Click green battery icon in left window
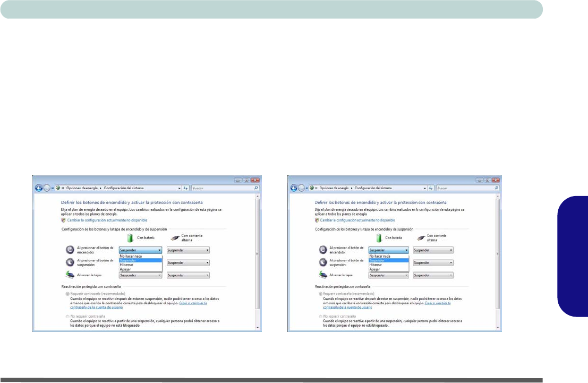The height and width of the screenshot is (383, 588). click(x=130, y=238)
